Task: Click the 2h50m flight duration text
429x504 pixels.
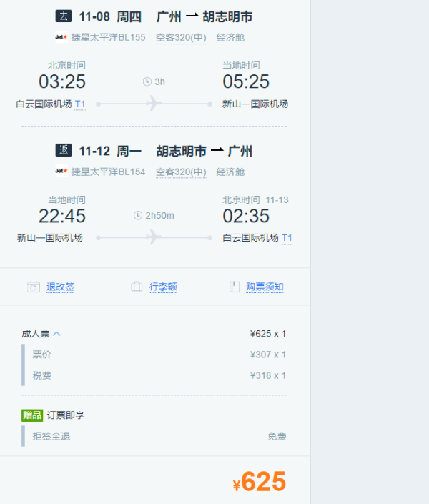Action: [160, 215]
